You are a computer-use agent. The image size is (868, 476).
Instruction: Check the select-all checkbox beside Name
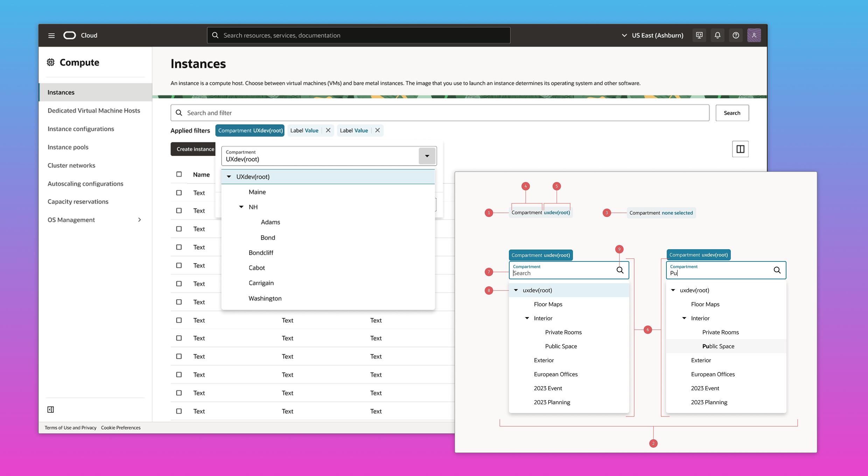tap(179, 174)
